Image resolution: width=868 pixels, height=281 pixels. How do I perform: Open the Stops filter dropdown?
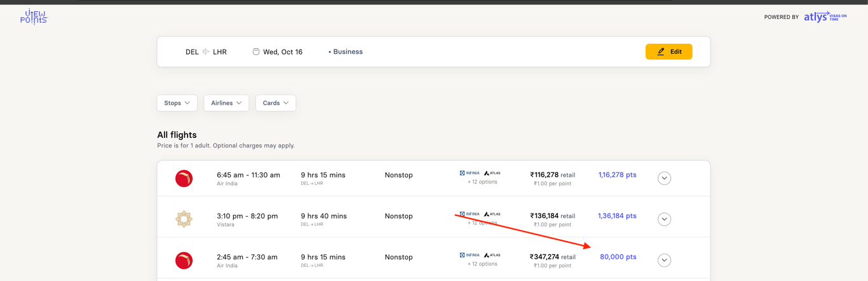coord(177,103)
